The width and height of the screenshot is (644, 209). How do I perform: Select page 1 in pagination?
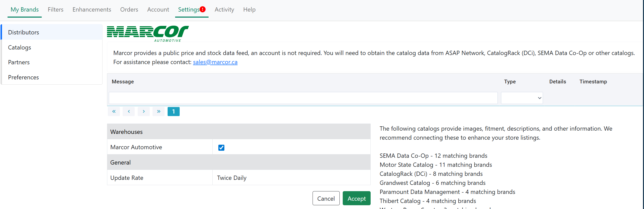point(173,112)
